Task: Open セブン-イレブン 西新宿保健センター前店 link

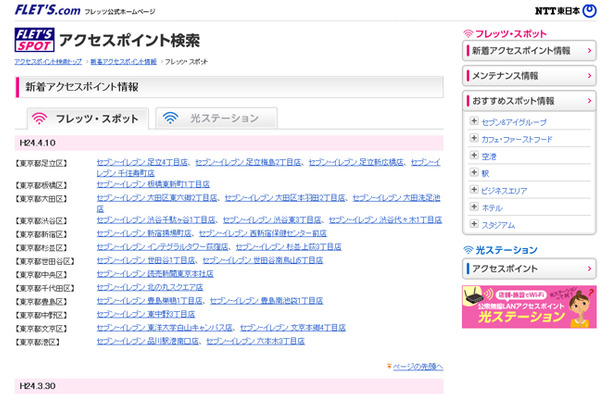Action: [263, 233]
